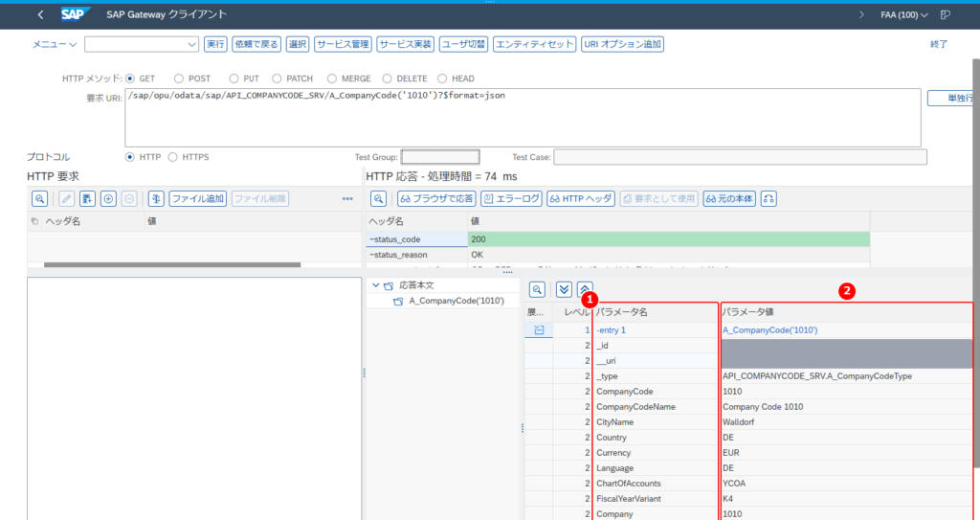980x520 pixels.
Task: Select the MERGE HTTP method
Action: [332, 79]
